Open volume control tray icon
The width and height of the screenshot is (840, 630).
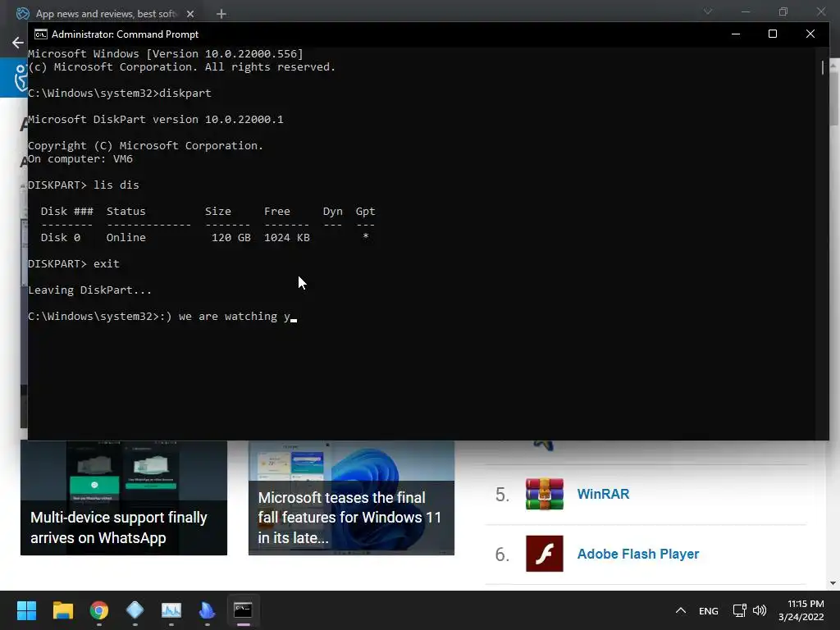[760, 610]
